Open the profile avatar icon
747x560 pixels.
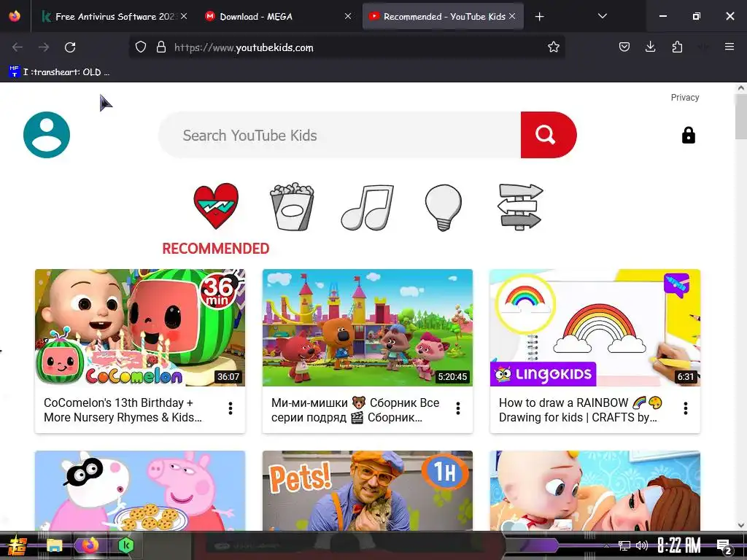pos(47,135)
